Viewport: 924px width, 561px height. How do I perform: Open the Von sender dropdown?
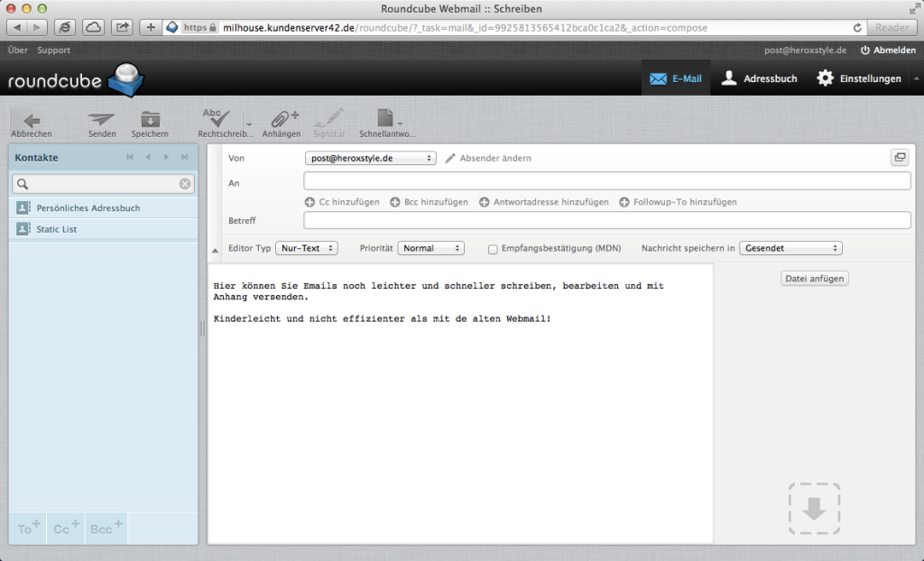[x=370, y=158]
